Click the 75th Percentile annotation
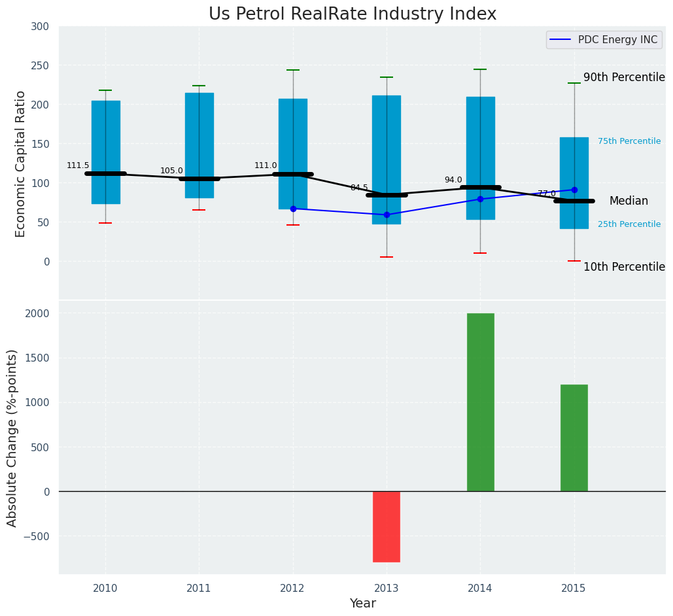 point(629,141)
